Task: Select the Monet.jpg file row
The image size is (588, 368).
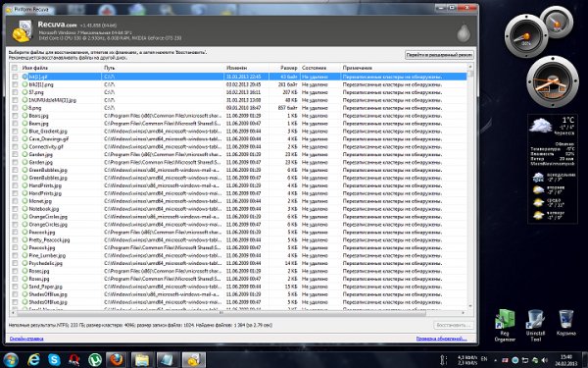Action: (238, 201)
